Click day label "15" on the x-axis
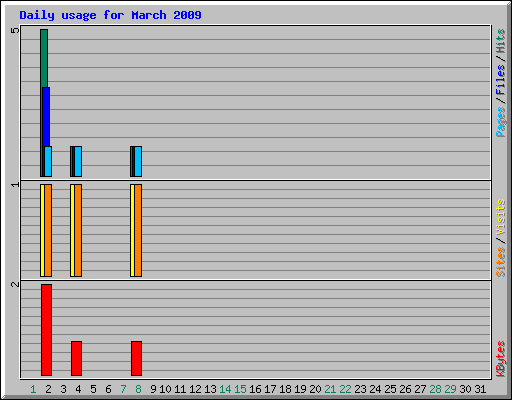 pos(240,389)
